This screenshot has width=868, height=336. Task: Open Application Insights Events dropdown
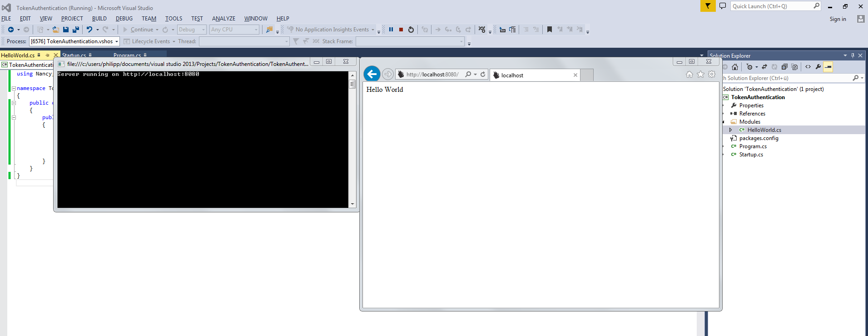pos(373,30)
